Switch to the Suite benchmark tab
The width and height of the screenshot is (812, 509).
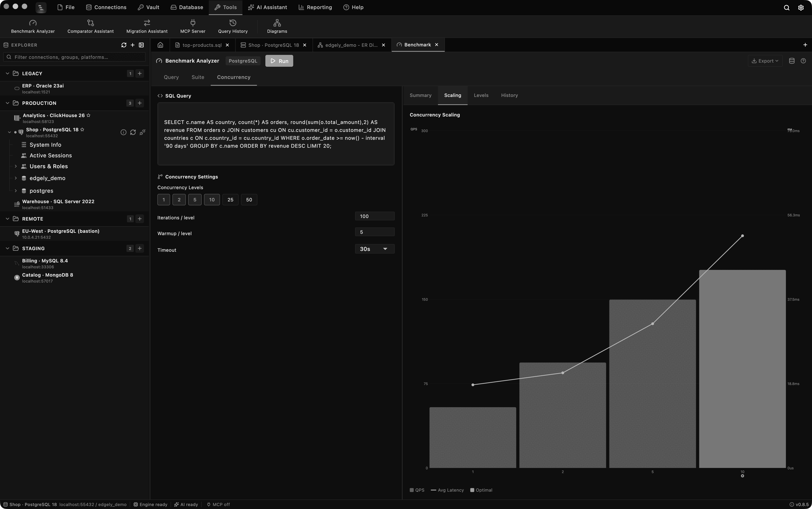(198, 77)
